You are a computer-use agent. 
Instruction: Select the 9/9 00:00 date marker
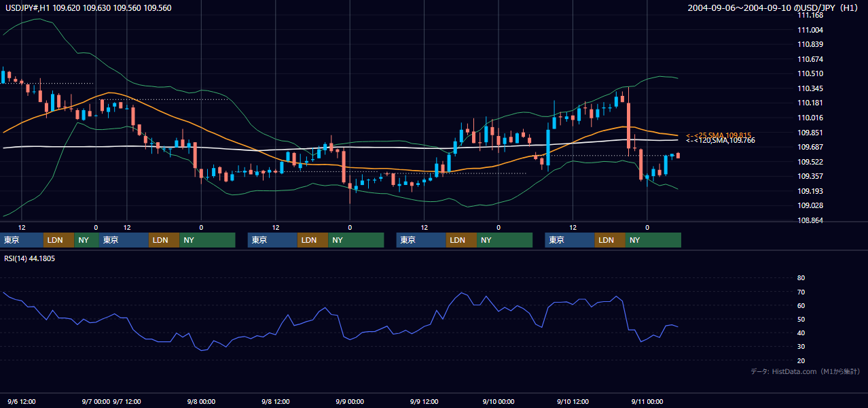(x=350, y=402)
